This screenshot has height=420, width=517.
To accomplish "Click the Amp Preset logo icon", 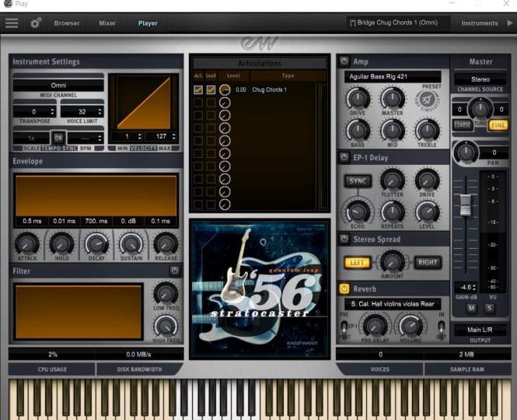I will point(427,99).
